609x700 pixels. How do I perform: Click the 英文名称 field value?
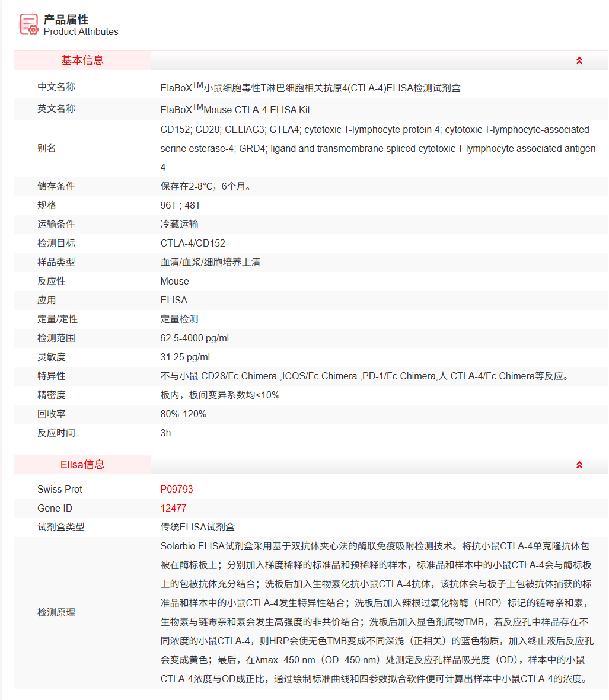238,109
